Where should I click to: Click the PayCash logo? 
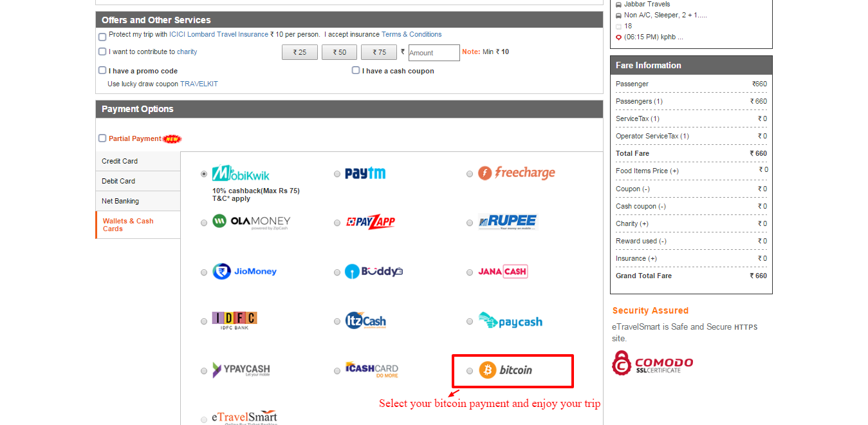click(510, 321)
